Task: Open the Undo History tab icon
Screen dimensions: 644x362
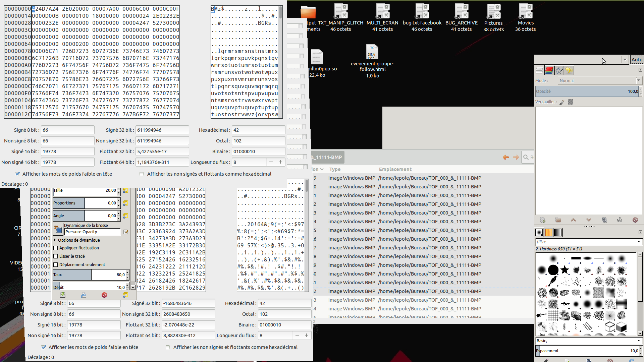Action: (569, 70)
